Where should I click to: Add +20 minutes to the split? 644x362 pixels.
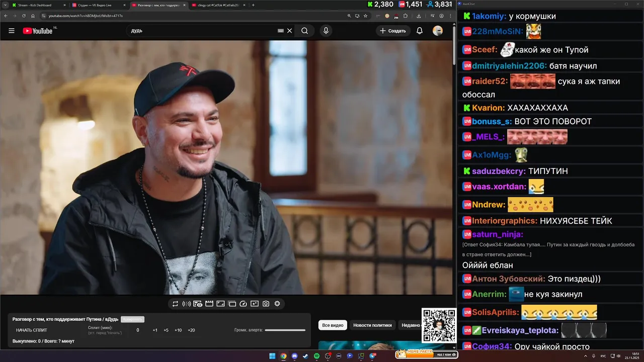[191, 330]
